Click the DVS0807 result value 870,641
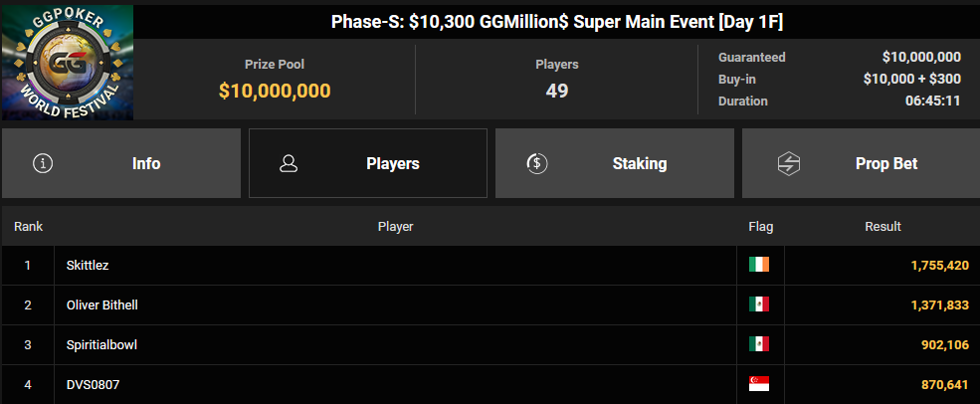Image resolution: width=980 pixels, height=404 pixels. pos(945,385)
